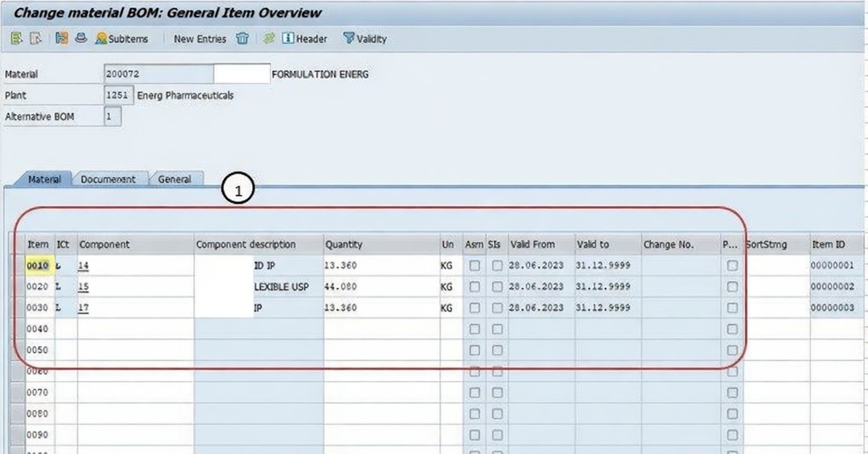Click the trash can delete icon
The height and width of the screenshot is (454, 868).
point(242,39)
